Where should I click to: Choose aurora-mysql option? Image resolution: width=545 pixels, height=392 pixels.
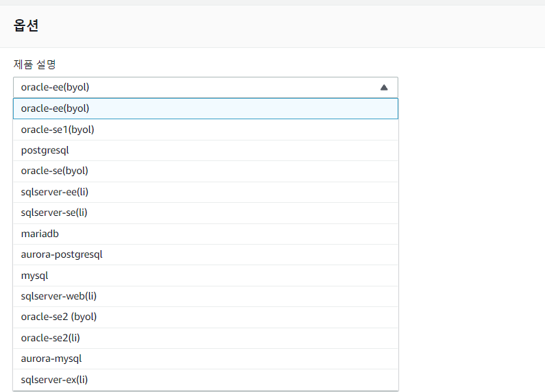pos(206,358)
